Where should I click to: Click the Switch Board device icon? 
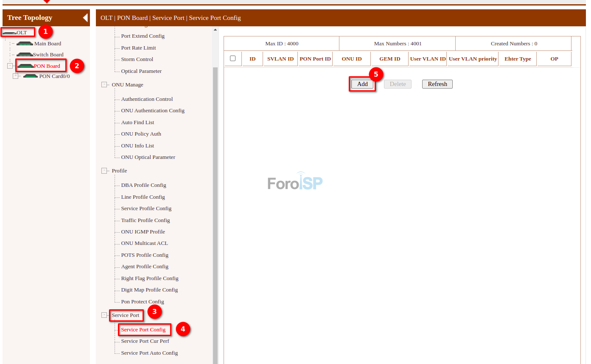(25, 55)
